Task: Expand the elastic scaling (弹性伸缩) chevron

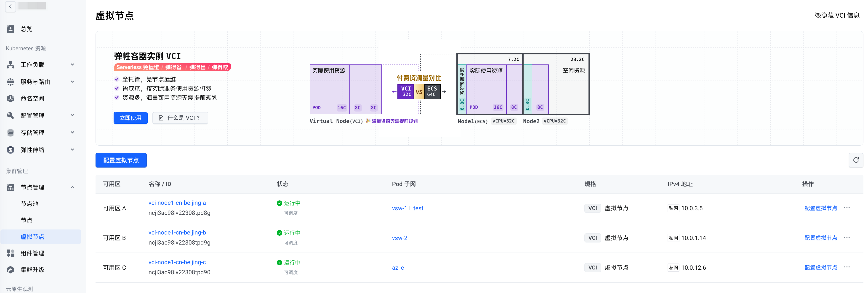Action: [x=72, y=150]
